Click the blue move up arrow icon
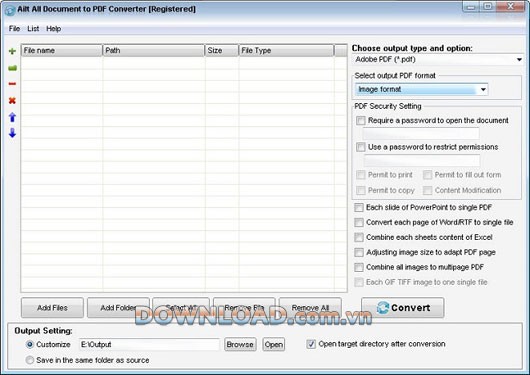Screen dimensions: 530x375 tap(12, 117)
